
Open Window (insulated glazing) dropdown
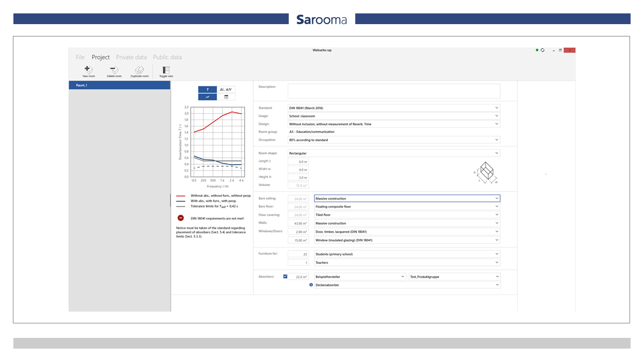(x=407, y=240)
